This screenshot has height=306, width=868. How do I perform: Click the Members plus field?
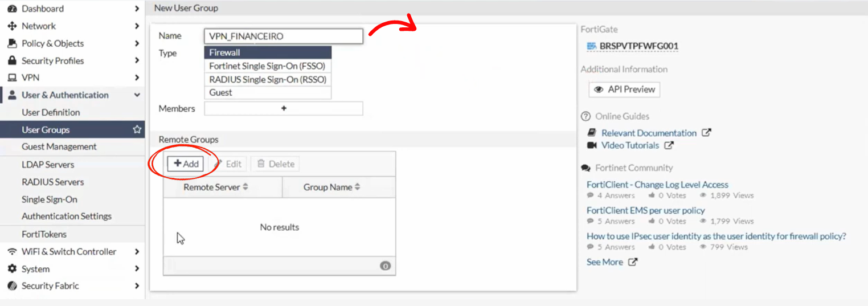click(x=283, y=108)
